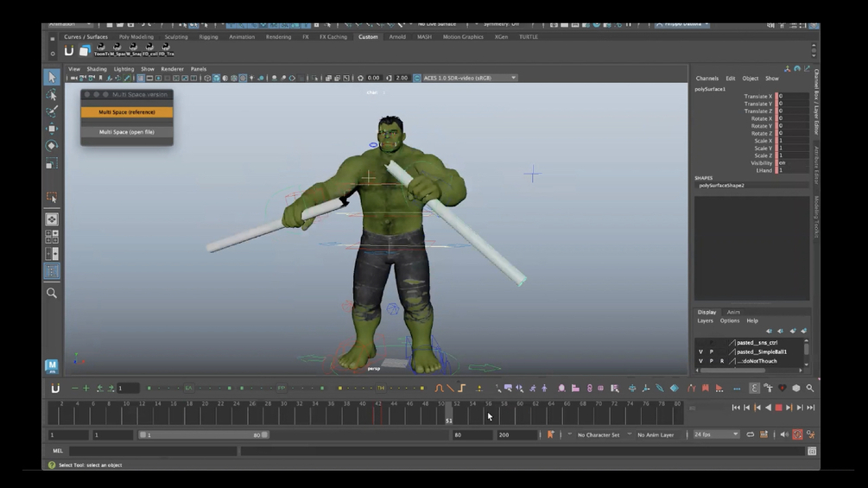Open the No Anim Layer dropdown
This screenshot has height=488, width=868.
[x=656, y=435]
